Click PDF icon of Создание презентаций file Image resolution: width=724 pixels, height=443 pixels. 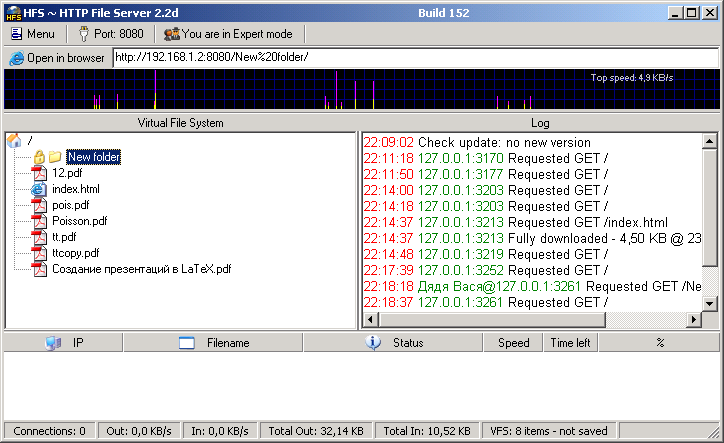click(x=39, y=269)
